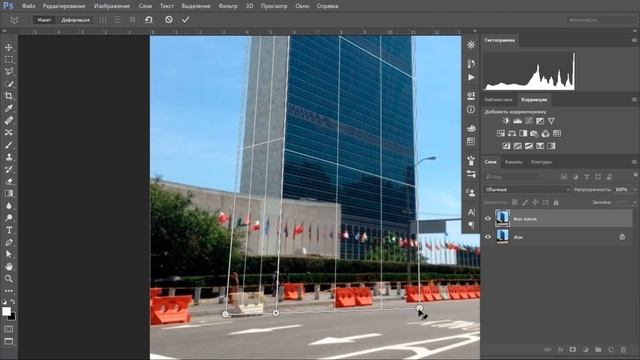Open the blend mode dropdown 'Обычные'

527,189
